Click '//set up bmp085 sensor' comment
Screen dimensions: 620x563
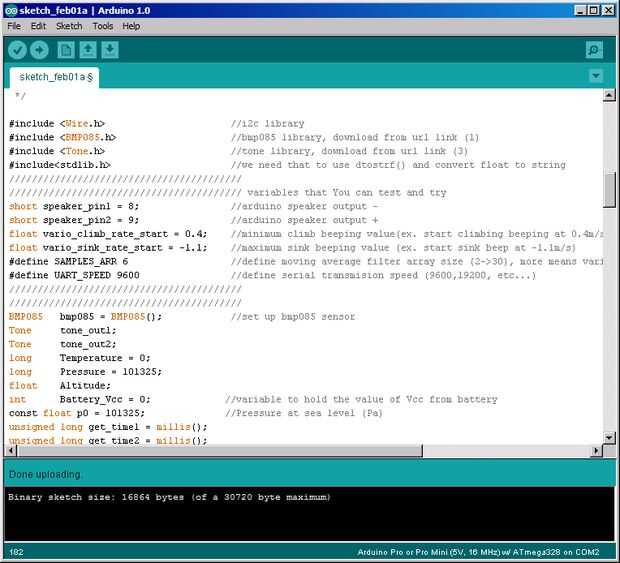point(293,317)
